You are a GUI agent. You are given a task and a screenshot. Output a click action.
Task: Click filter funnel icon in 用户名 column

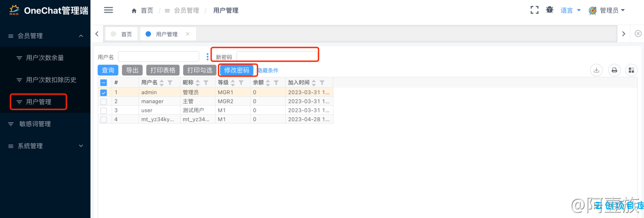[170, 83]
